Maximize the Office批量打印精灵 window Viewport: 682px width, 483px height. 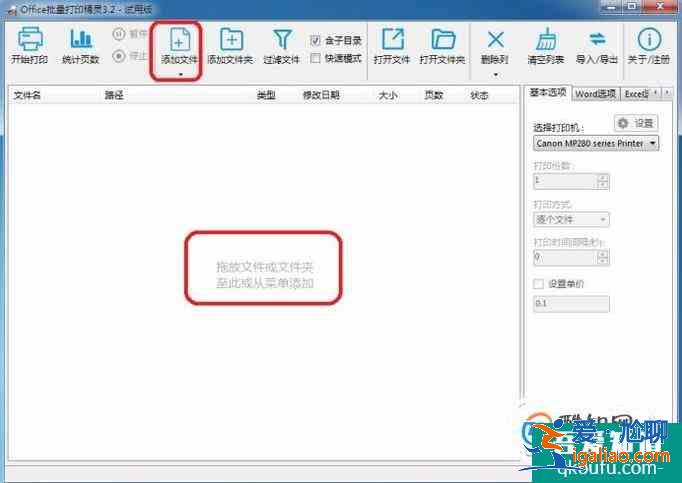coord(632,7)
